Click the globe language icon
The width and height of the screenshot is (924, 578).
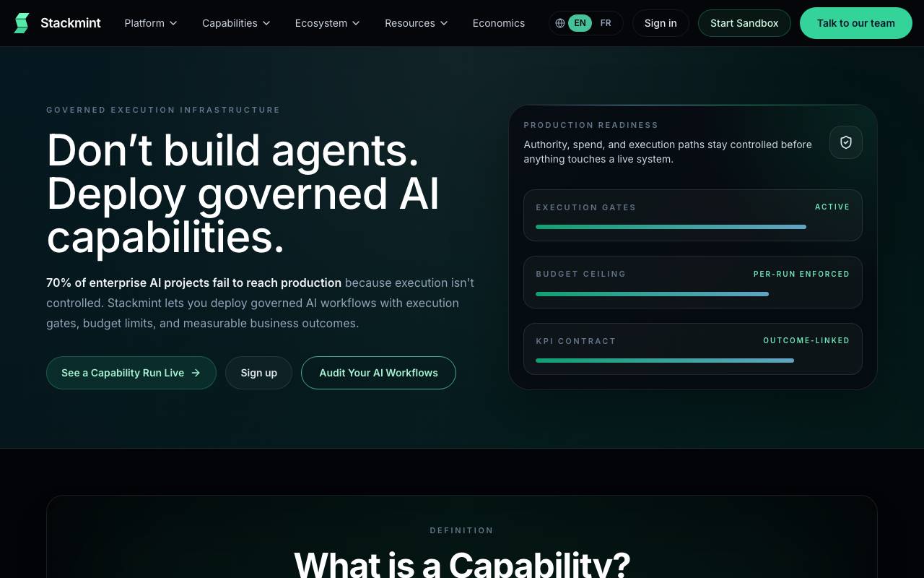[560, 23]
